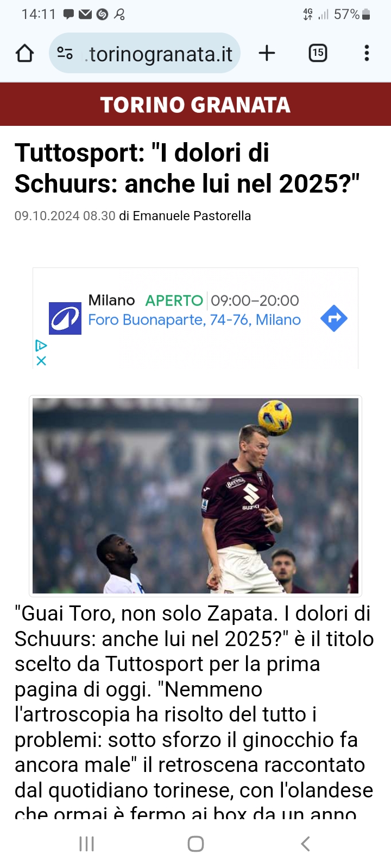Tap the ad company logo
This screenshot has width=391, height=868.
tap(65, 318)
